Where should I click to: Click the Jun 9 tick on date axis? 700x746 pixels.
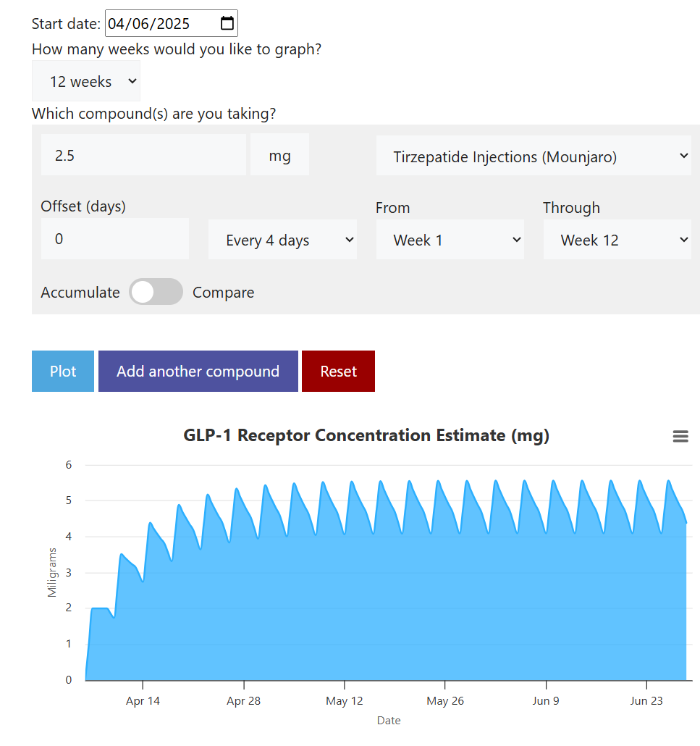click(546, 700)
